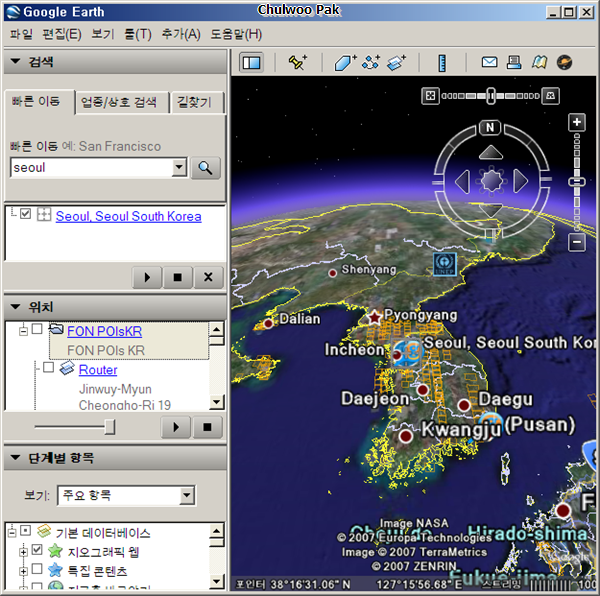600x596 pixels.
Task: Open the ruler measurement tool
Action: [442, 63]
